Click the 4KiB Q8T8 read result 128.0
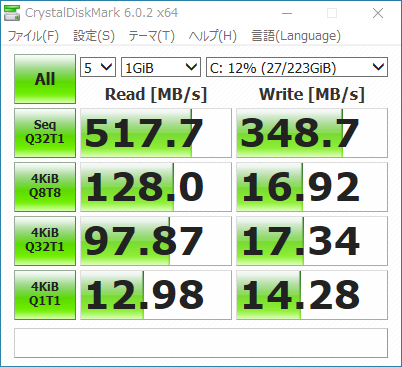The height and width of the screenshot is (367, 402). tap(156, 187)
